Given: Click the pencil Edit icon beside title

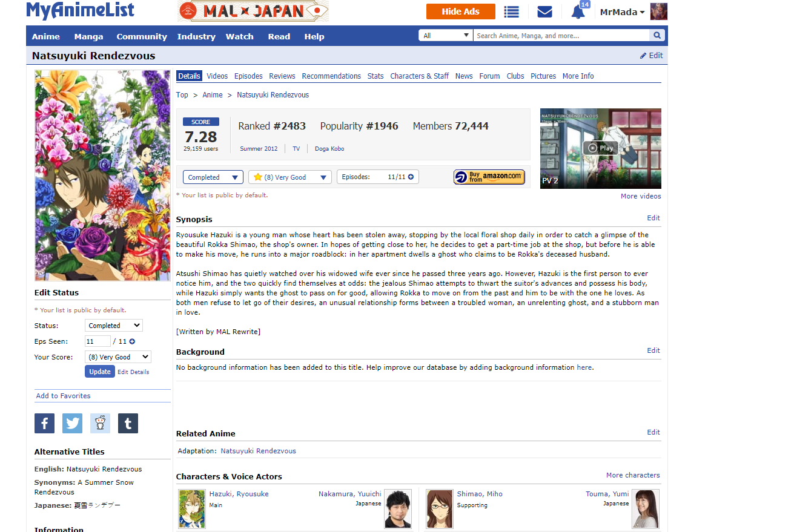Looking at the screenshot, I should (651, 56).
